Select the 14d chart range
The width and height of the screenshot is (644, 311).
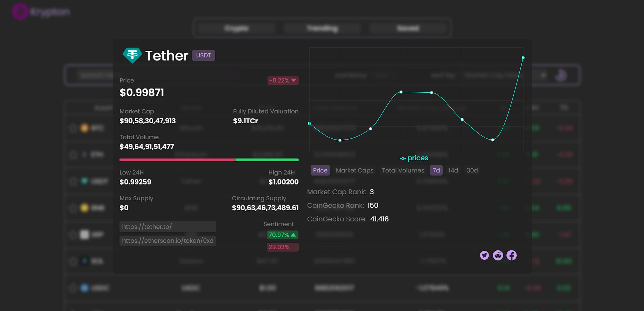point(453,170)
